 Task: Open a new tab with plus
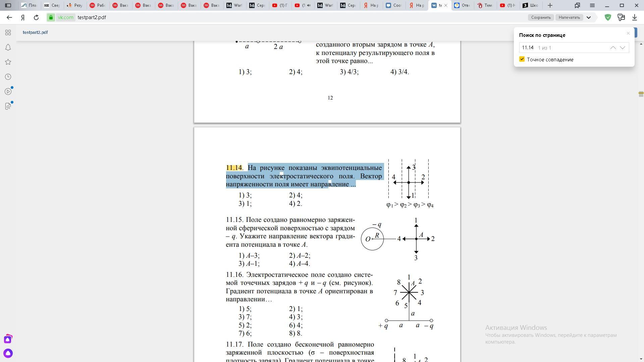[x=550, y=5]
